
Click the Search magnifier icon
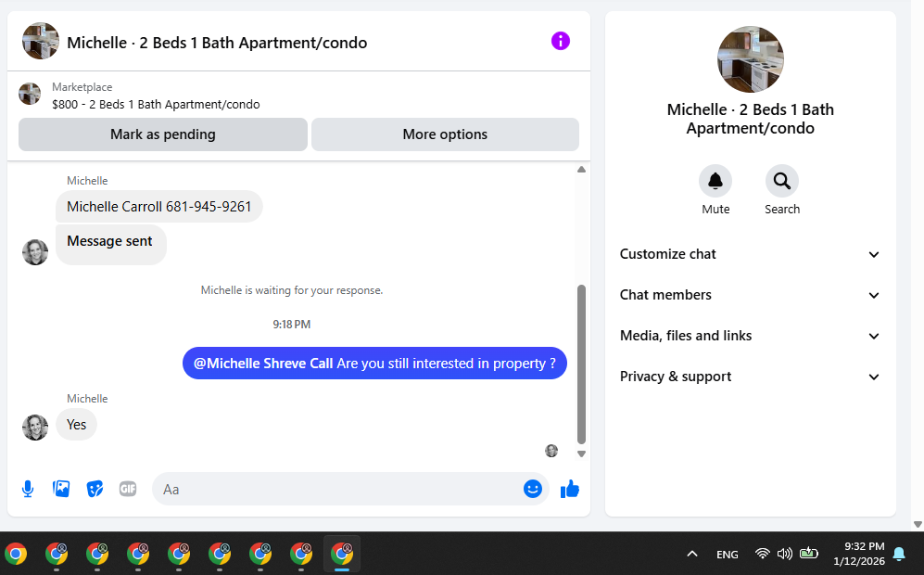tap(782, 181)
